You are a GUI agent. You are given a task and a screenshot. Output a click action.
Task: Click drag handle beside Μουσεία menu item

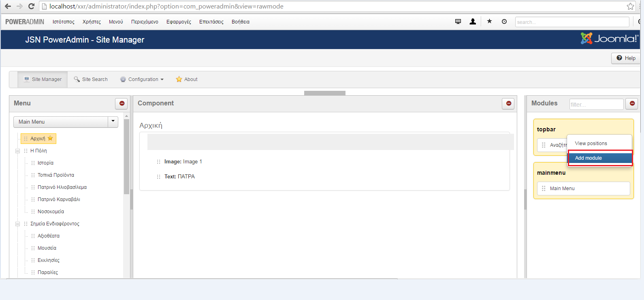click(x=33, y=248)
